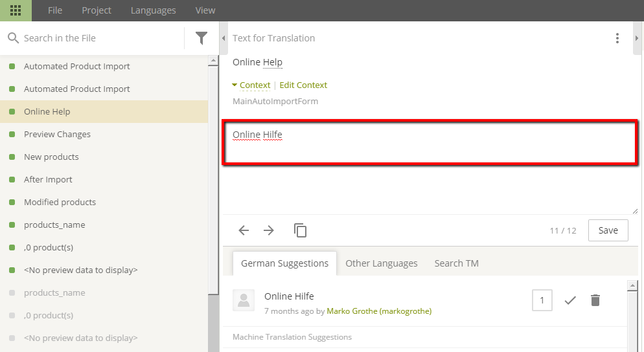
Task: Open the three-dot options menu
Action: 617,38
